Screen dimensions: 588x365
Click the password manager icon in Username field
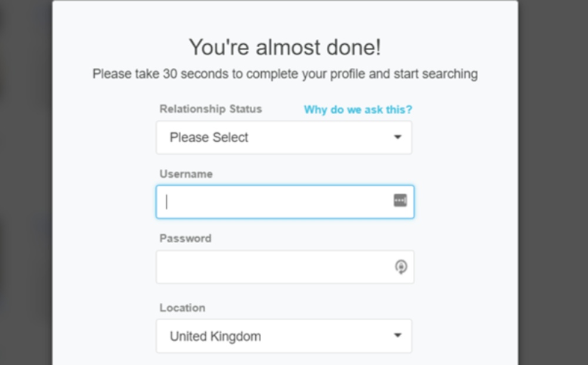tap(400, 201)
